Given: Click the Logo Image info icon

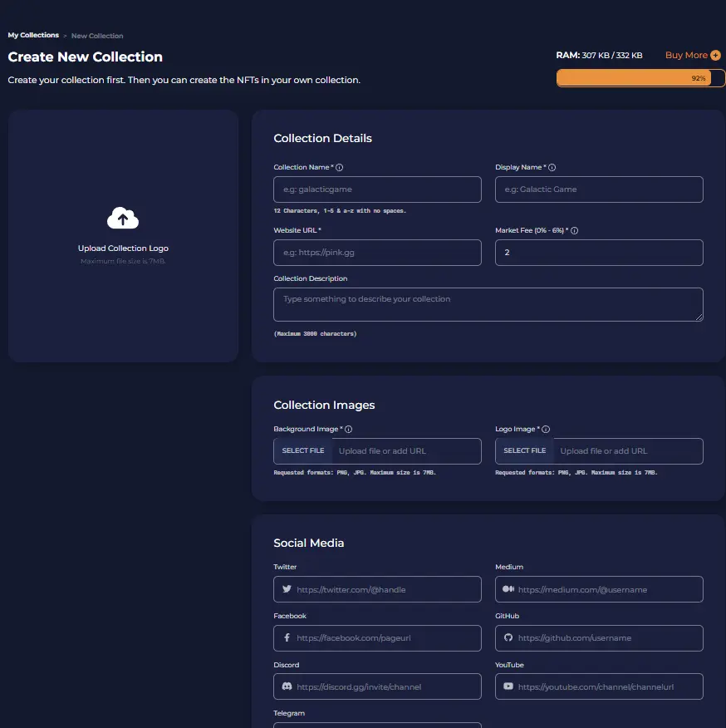Looking at the screenshot, I should click(x=546, y=430).
